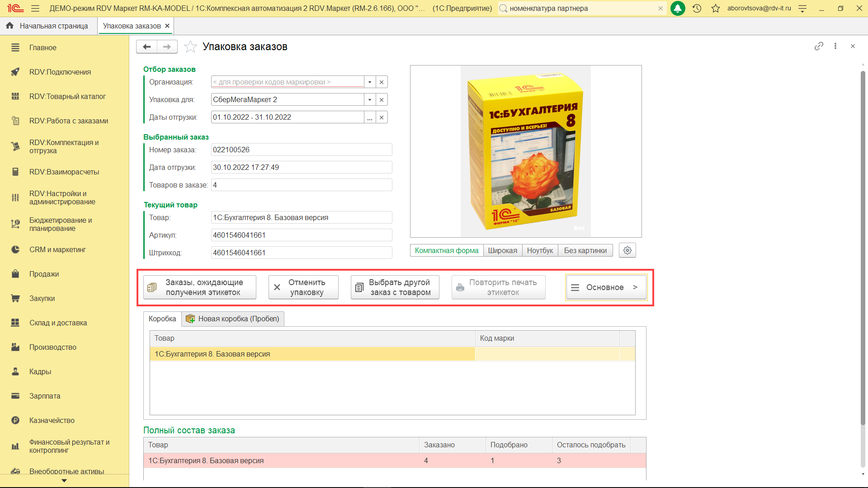
Task: Expand Организация dropdown list
Action: point(370,82)
